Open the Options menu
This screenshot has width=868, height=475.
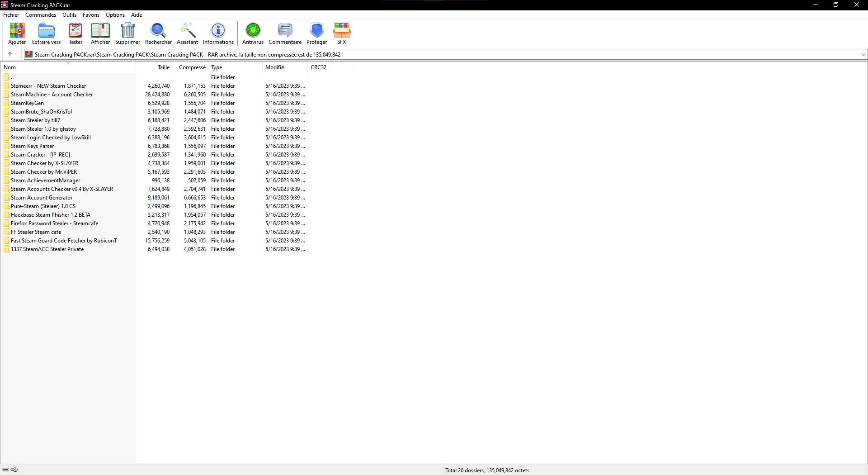pos(115,15)
